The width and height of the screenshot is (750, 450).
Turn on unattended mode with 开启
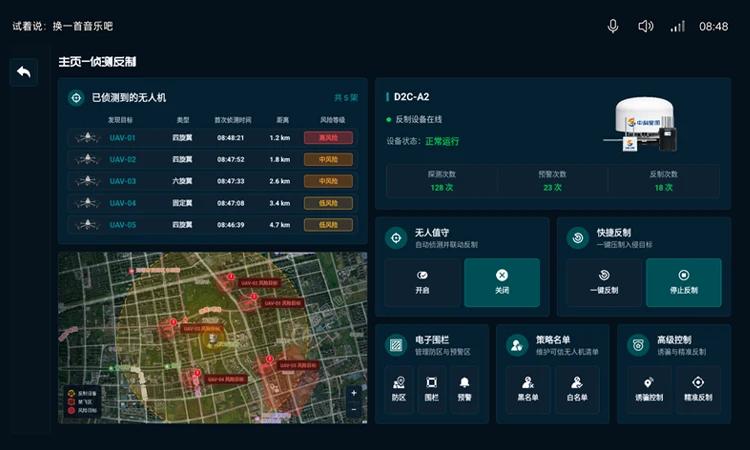point(422,283)
